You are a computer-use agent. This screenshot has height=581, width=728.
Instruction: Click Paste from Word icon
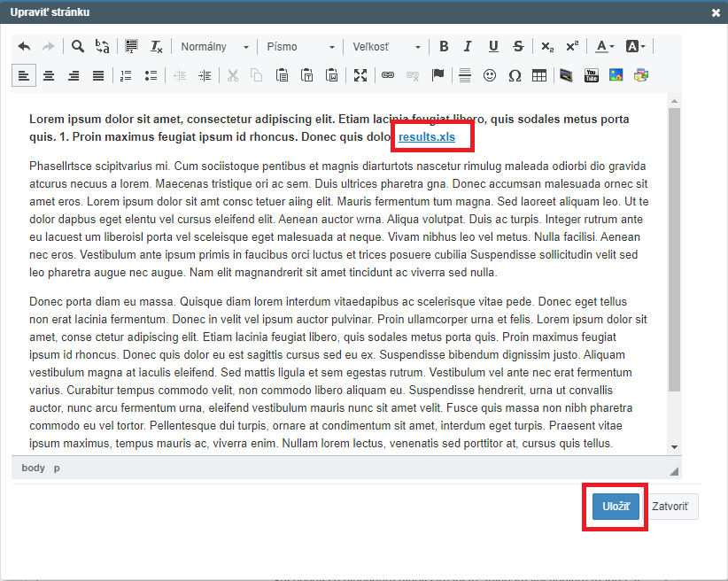click(x=331, y=75)
